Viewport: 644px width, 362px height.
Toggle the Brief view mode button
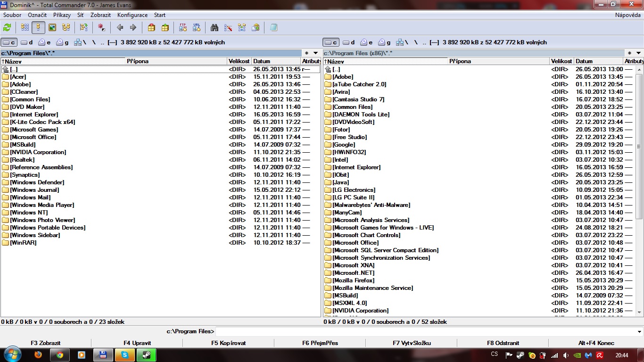click(x=25, y=27)
